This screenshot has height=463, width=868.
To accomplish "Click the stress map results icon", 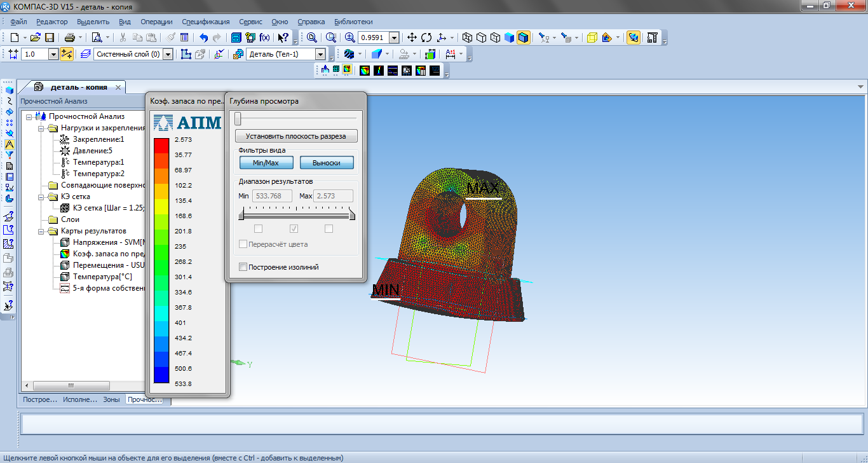I will pos(365,70).
